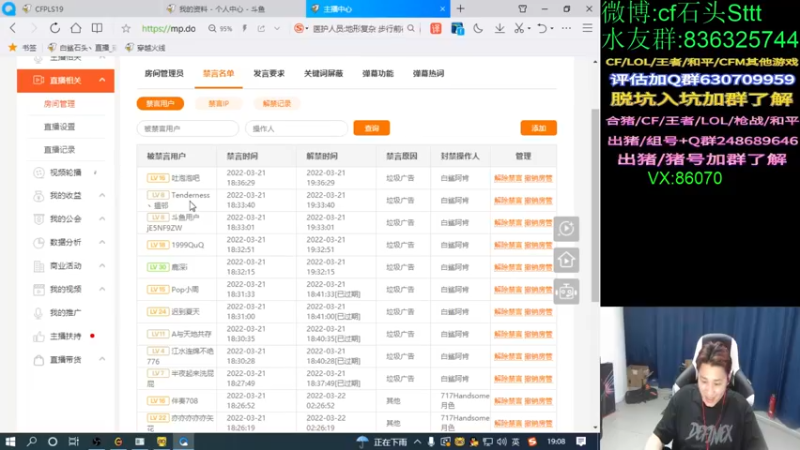Image resolution: width=800 pixels, height=450 pixels.
Task: Focus the 操作人 search field
Action: pyautogui.click(x=296, y=128)
